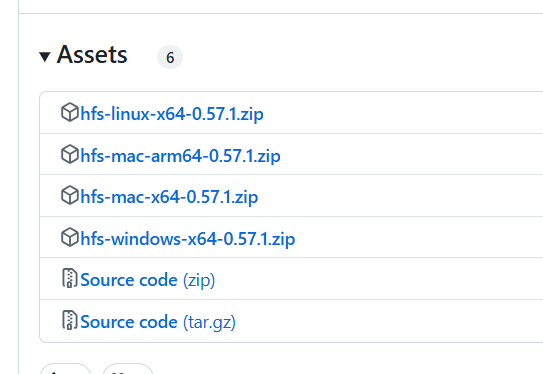Click the package icon beside hfs-mac-arm64 zip
Image resolution: width=543 pixels, height=374 pixels.
point(70,154)
